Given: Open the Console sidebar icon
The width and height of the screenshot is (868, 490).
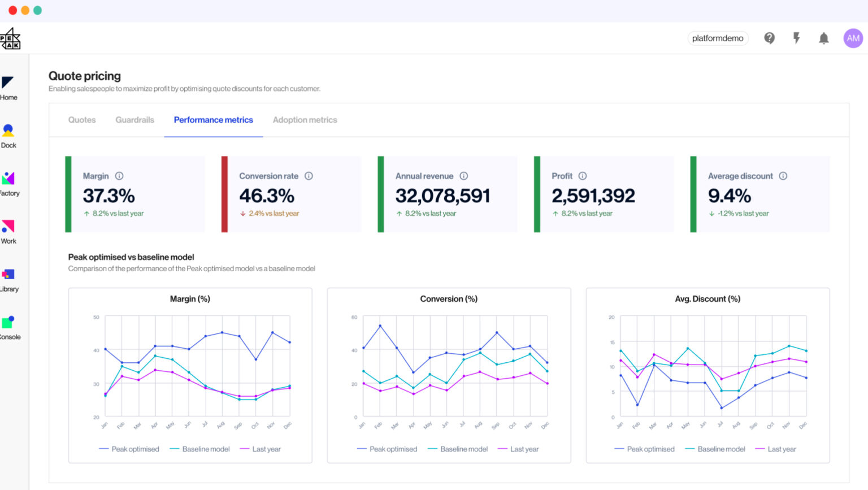Looking at the screenshot, I should 8,327.
